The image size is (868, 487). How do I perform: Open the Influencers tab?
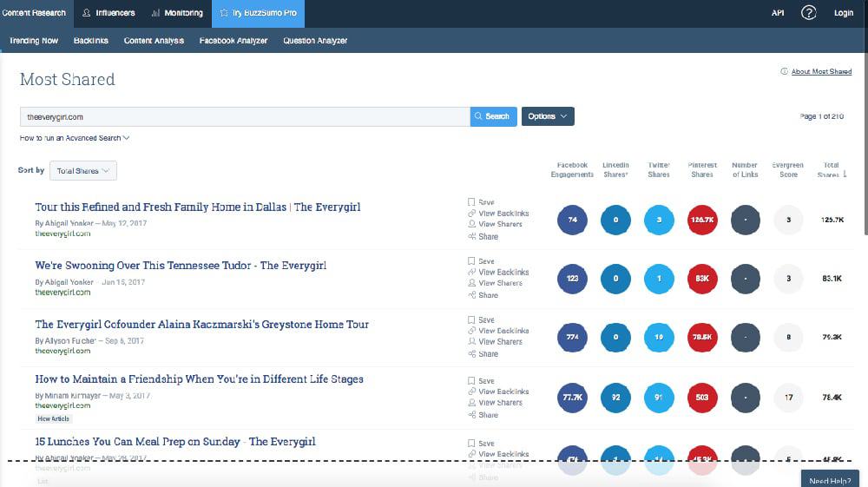(x=109, y=13)
